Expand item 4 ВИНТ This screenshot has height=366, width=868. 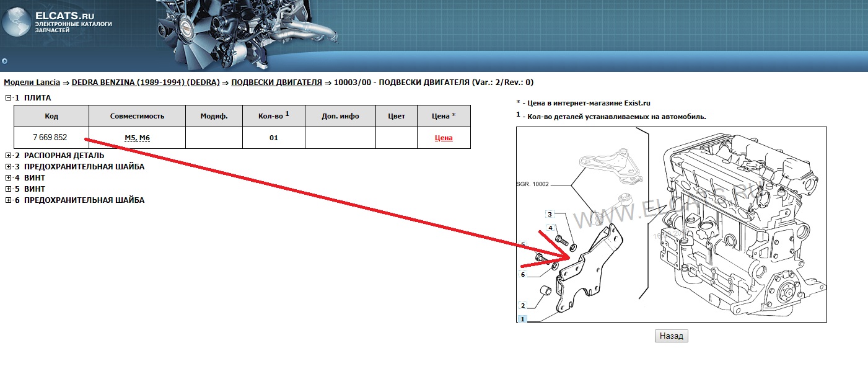tap(9, 178)
